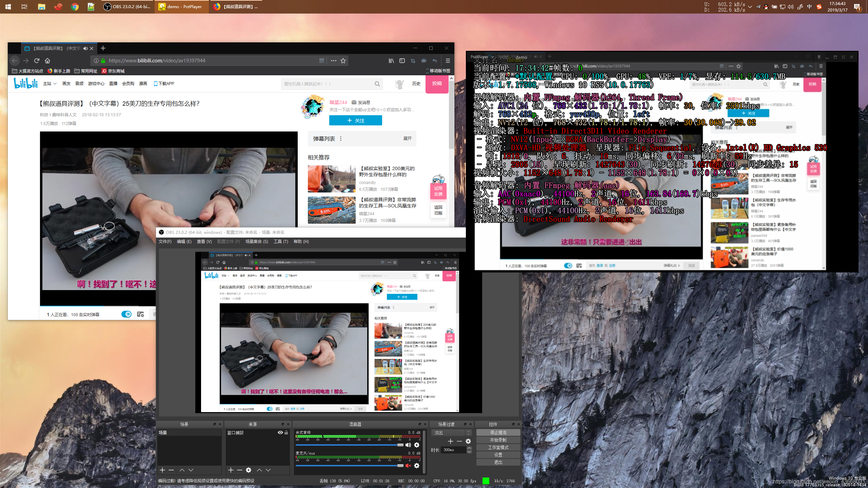Expand the 弹幕列表 with 展开
The width and height of the screenshot is (868, 488).
coord(407,139)
